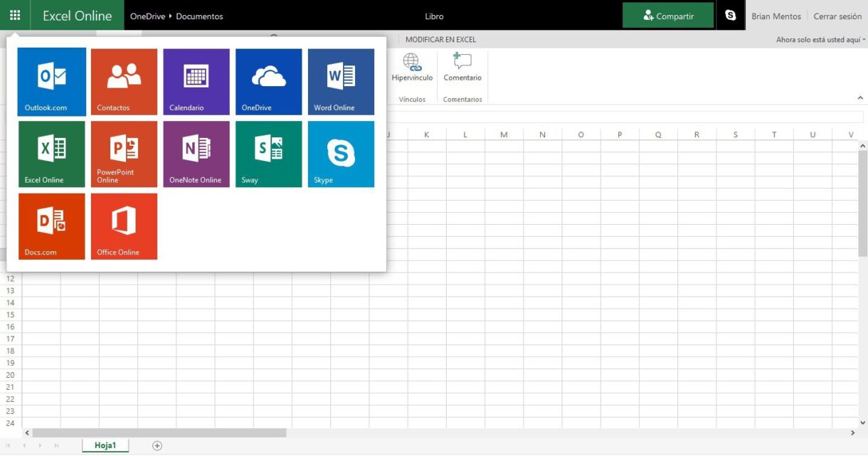This screenshot has height=456, width=868.
Task: Add a Comentario from the ribbon
Action: pos(462,68)
